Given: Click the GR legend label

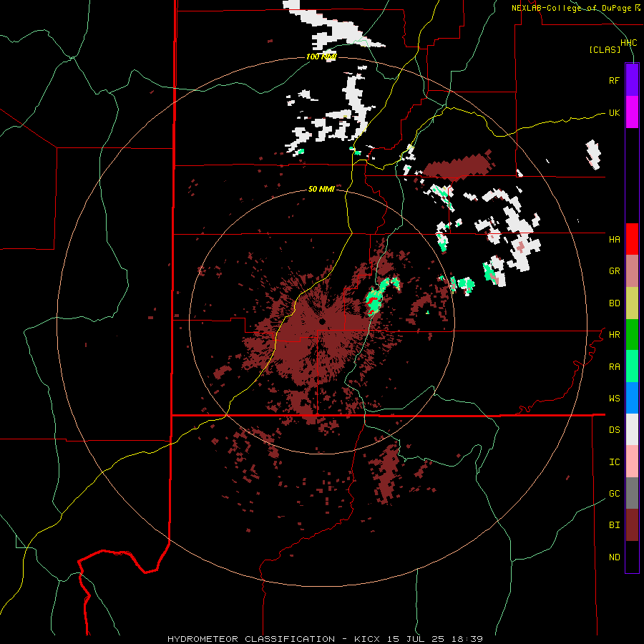Looking at the screenshot, I should click(614, 271).
